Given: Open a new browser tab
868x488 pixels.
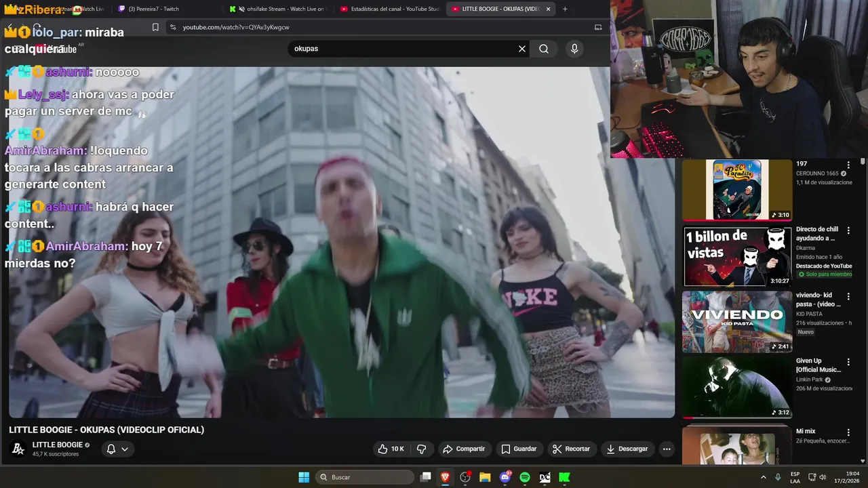Looking at the screenshot, I should tap(565, 9).
